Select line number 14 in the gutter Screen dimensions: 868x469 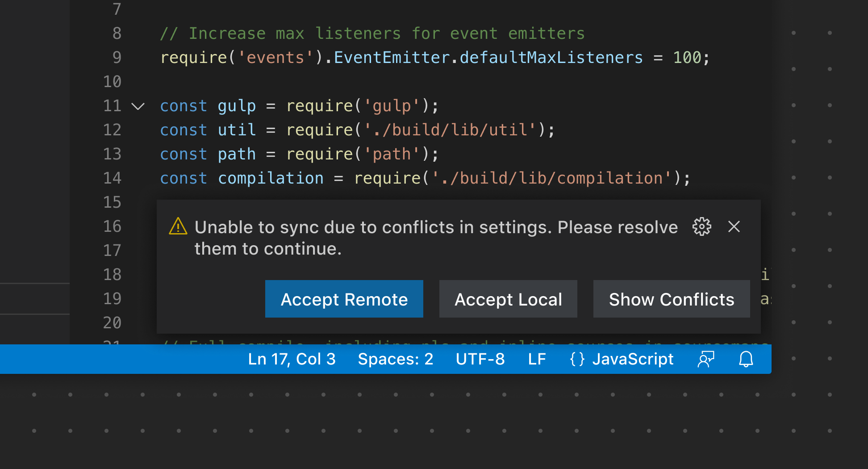[x=113, y=178]
